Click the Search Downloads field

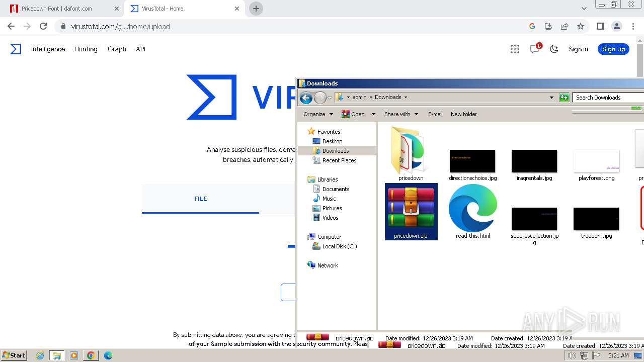click(608, 98)
